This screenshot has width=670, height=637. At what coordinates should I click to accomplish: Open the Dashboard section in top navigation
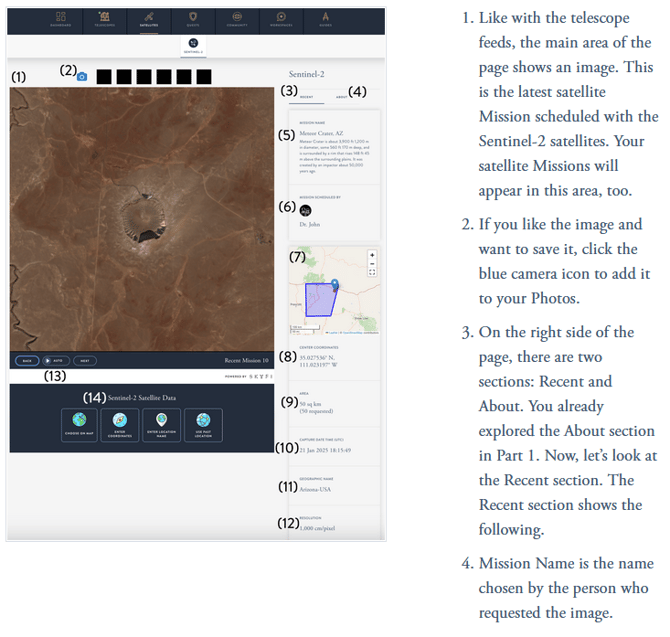pos(62,20)
